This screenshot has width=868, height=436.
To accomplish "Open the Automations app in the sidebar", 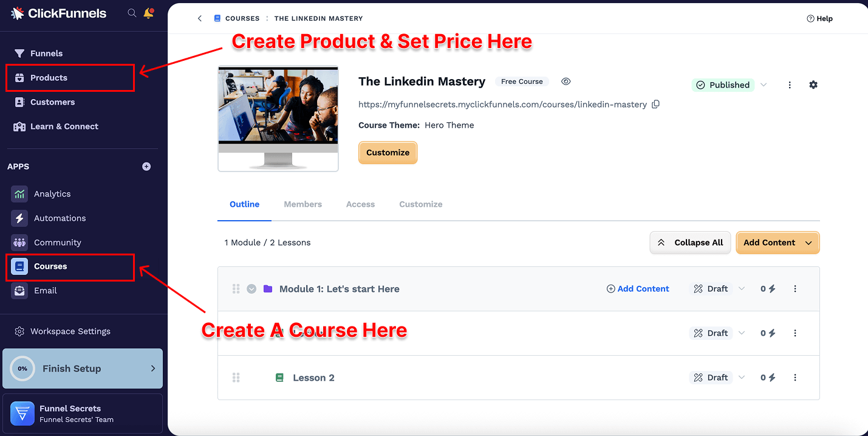I will click(60, 218).
